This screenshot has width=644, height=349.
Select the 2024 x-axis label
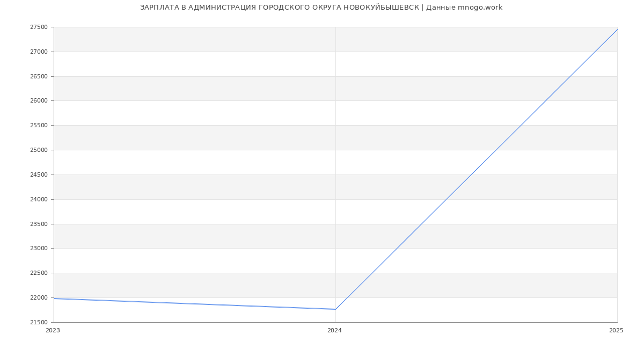[334, 331]
